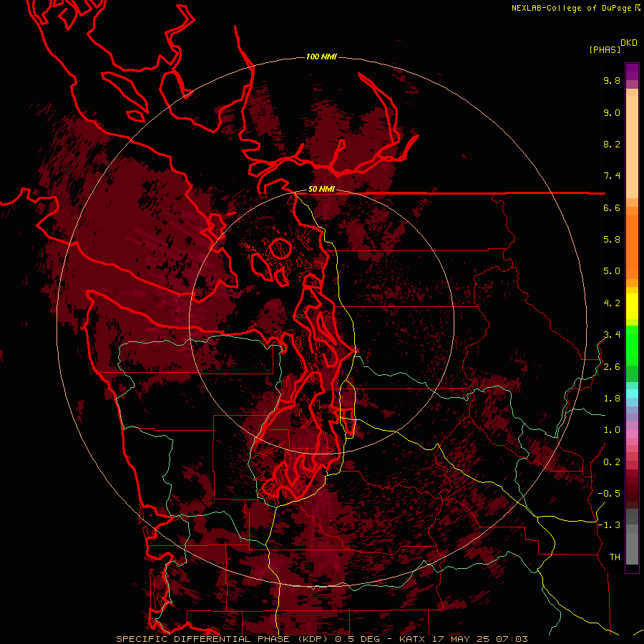Click the -0.5 value on color scale

pos(609,494)
